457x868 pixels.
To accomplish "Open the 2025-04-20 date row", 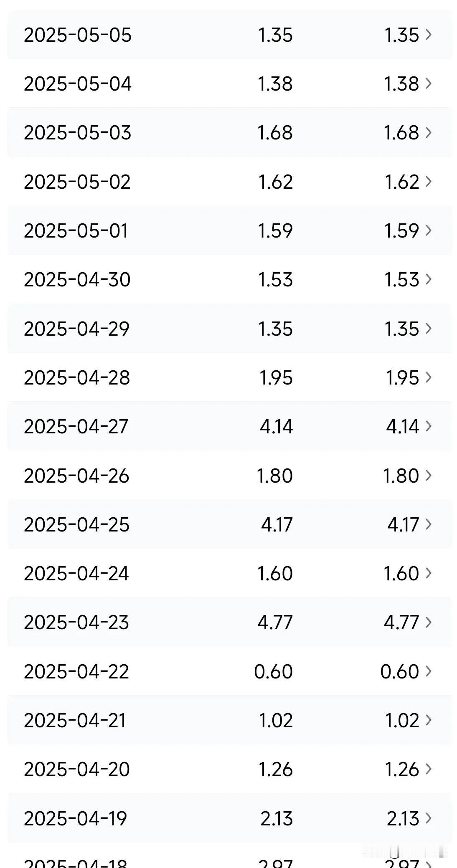I will tap(229, 769).
